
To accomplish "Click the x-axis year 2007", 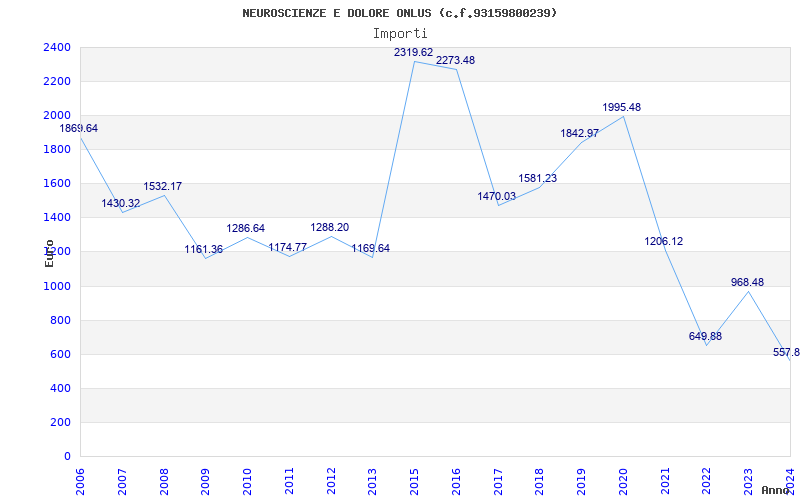I will click(122, 482).
